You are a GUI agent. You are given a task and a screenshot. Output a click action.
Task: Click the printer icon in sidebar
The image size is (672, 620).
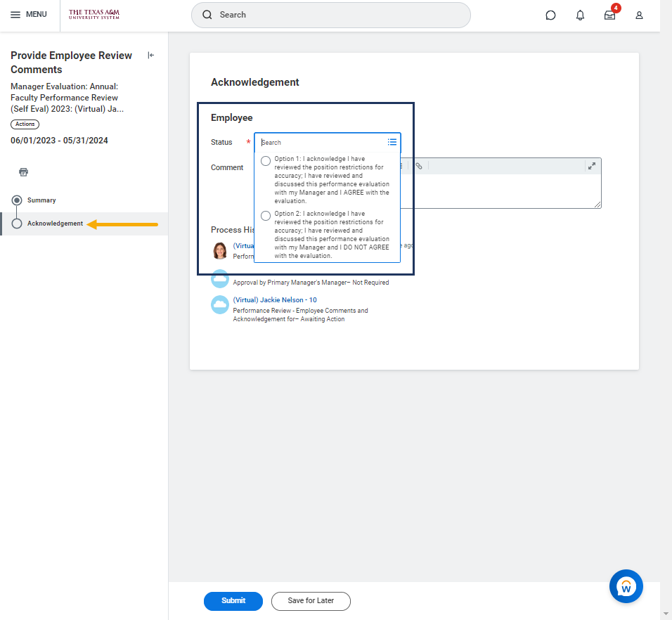point(23,172)
